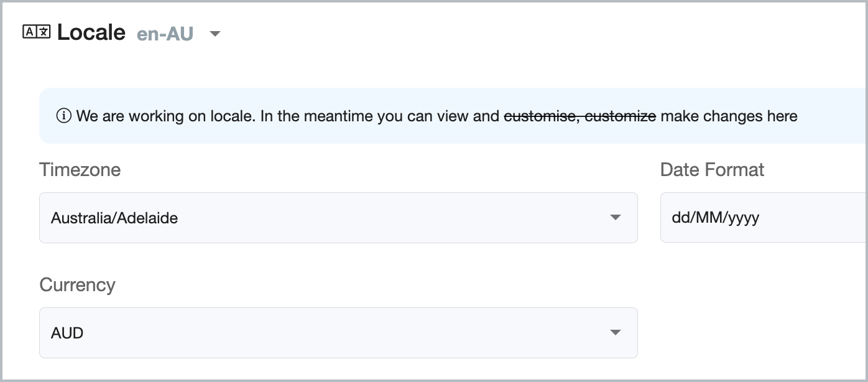Open the en-AU locale dropdown caret

click(x=215, y=34)
